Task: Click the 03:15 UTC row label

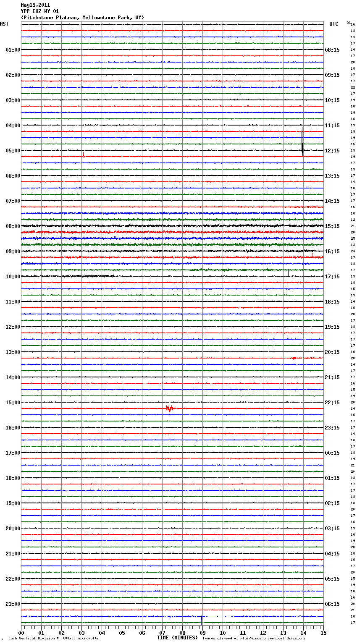Action: [332, 529]
